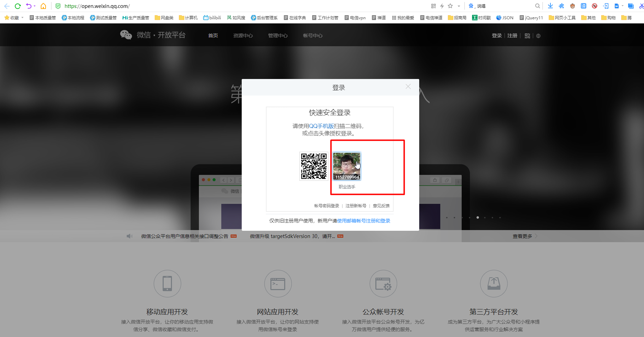Click the Baidu paw search engine icon

pyautogui.click(x=471, y=6)
